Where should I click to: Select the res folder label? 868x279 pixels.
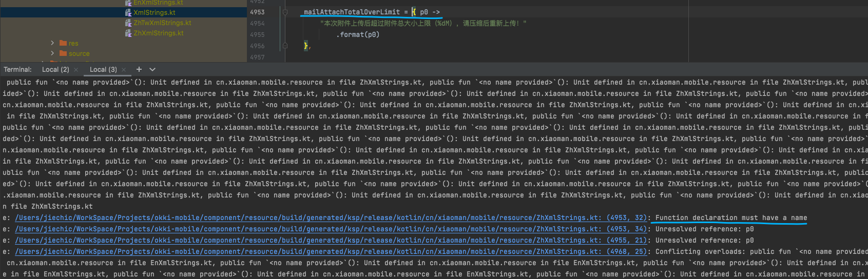click(x=73, y=44)
